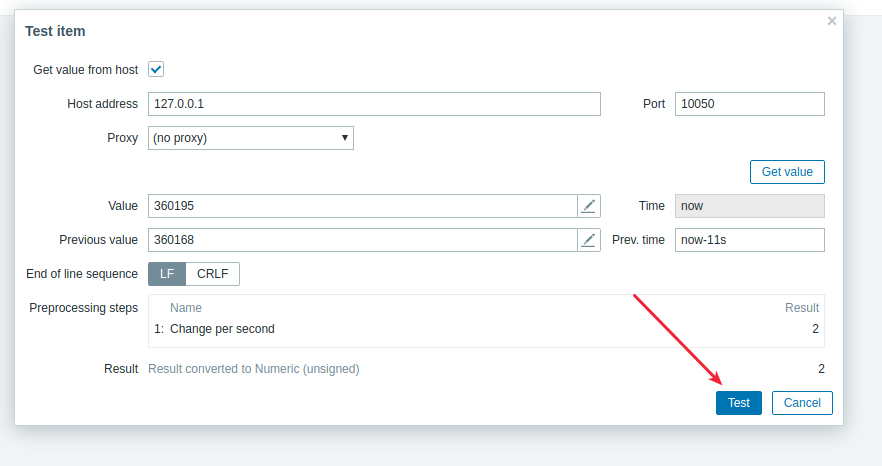This screenshot has height=466, width=882.
Task: Click the disabled Time field showing now
Action: coord(750,206)
